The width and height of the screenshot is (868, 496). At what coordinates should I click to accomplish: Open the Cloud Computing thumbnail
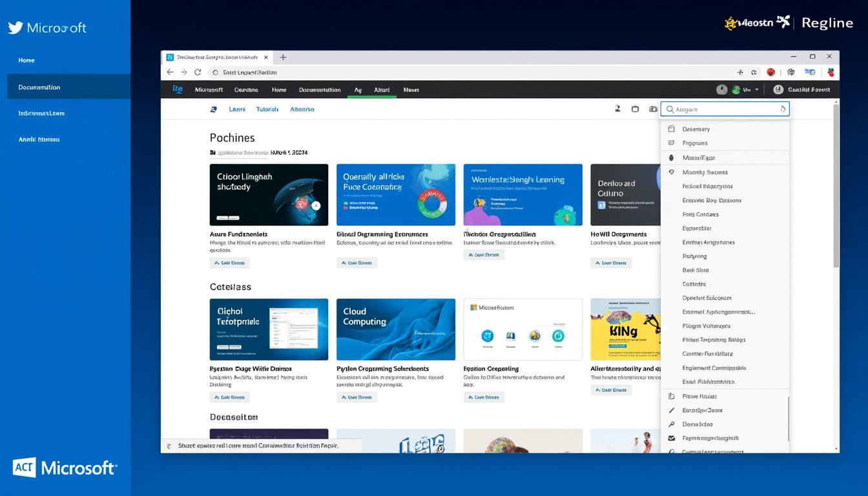[x=396, y=329]
